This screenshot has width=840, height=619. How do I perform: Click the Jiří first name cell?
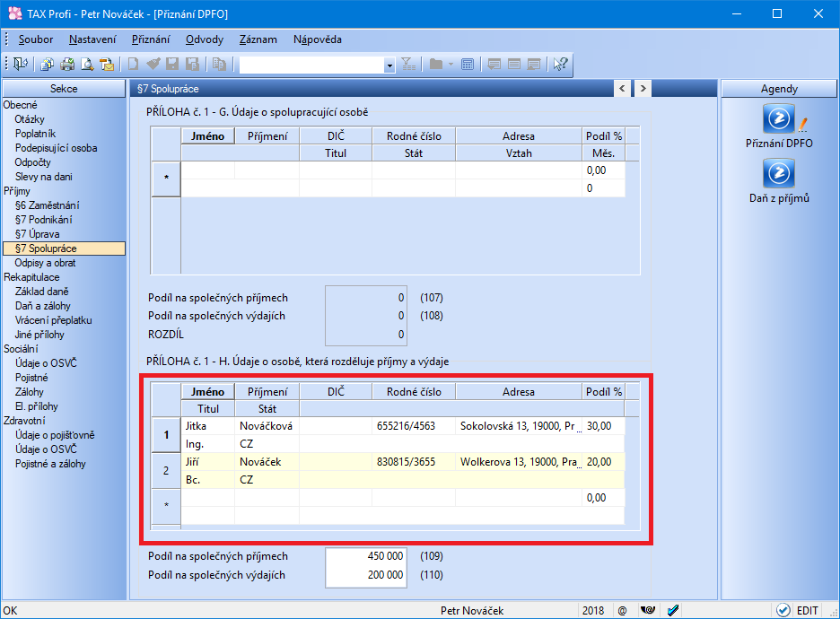pos(208,462)
